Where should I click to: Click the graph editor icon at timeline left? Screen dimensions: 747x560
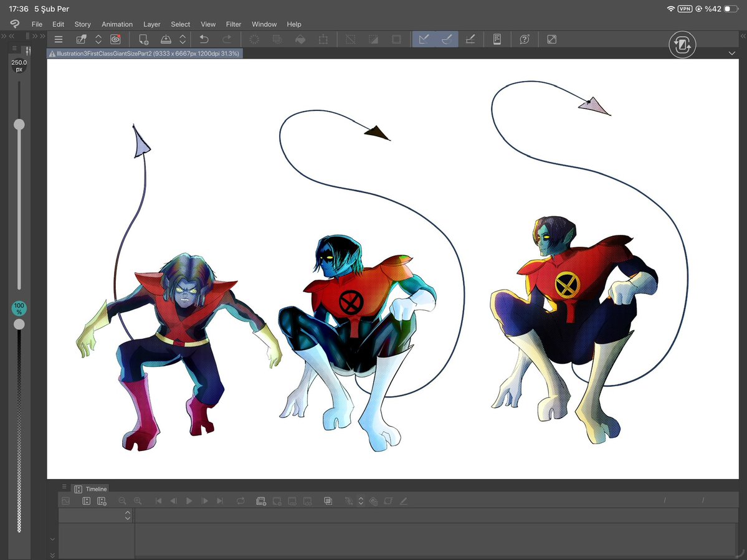(66, 501)
